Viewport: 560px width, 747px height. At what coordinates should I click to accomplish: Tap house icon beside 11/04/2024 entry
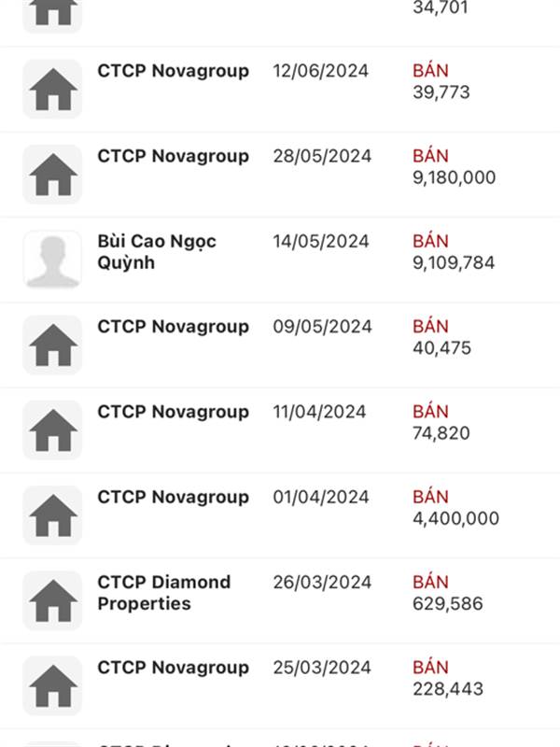pos(52,430)
